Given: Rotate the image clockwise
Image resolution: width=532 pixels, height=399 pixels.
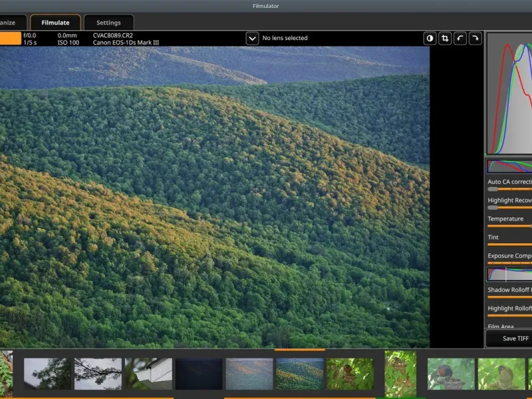Looking at the screenshot, I should coord(475,39).
